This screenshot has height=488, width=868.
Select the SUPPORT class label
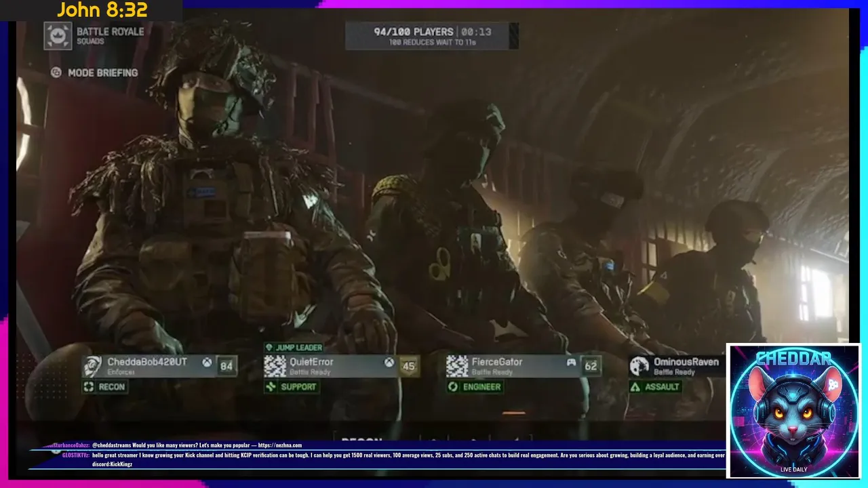coord(299,387)
